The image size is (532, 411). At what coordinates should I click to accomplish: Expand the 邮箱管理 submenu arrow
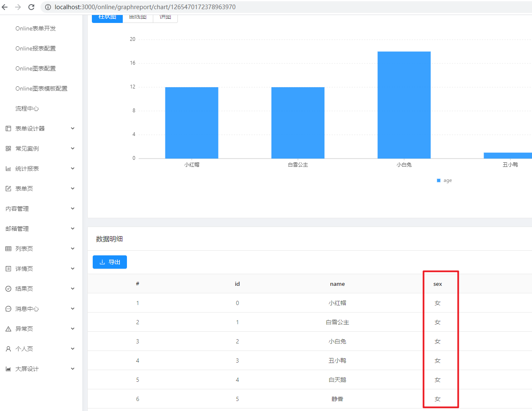pyautogui.click(x=73, y=229)
